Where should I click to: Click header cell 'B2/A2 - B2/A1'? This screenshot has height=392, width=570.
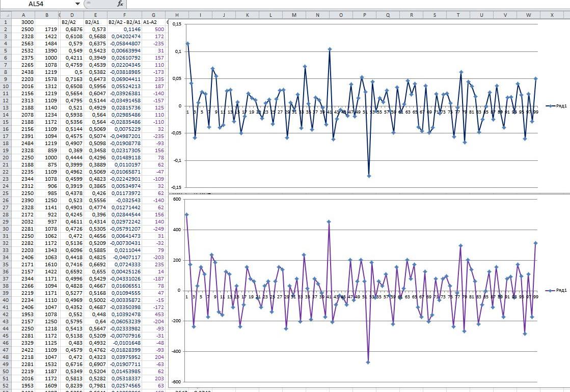124,22
